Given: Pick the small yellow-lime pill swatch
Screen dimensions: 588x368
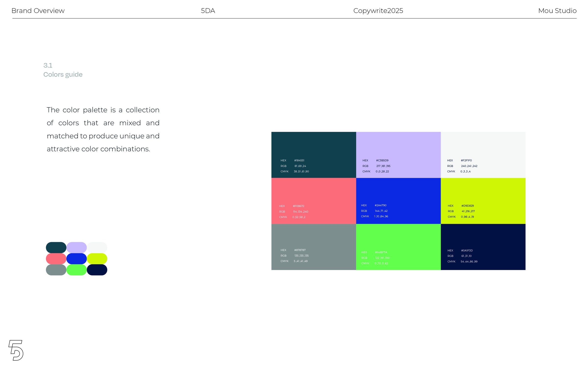Looking at the screenshot, I should [97, 259].
